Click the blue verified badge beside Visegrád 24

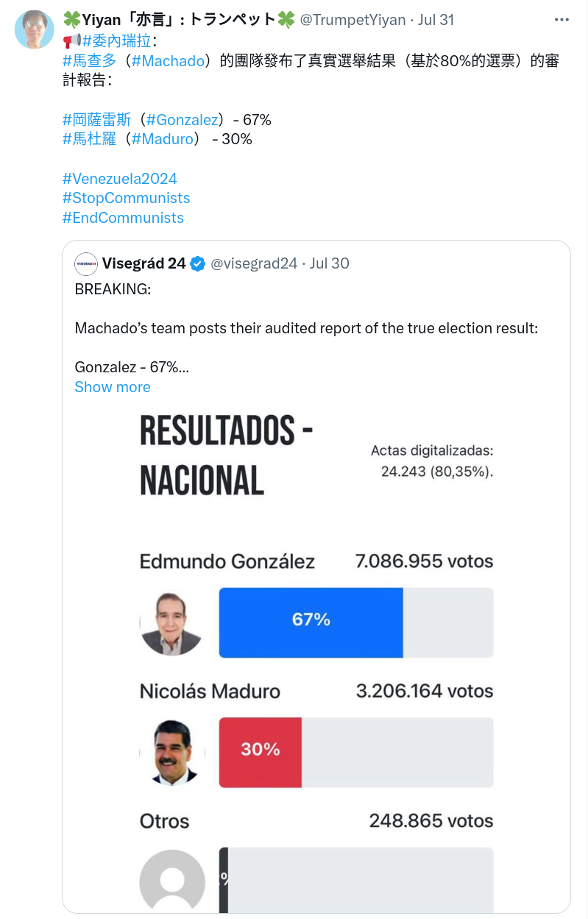[x=198, y=263]
